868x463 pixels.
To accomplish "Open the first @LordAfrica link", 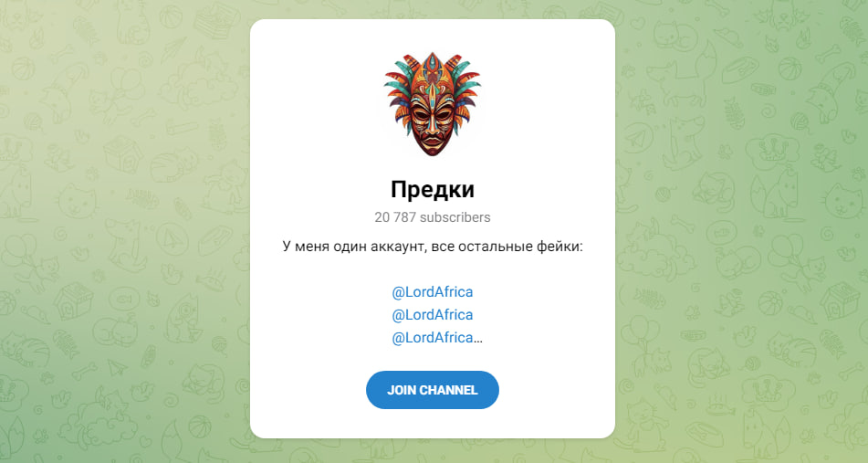I will click(433, 292).
